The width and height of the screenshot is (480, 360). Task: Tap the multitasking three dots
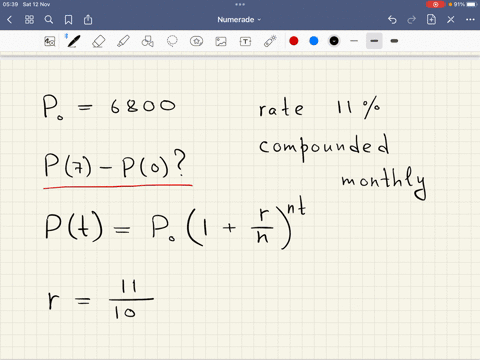(x=240, y=4)
